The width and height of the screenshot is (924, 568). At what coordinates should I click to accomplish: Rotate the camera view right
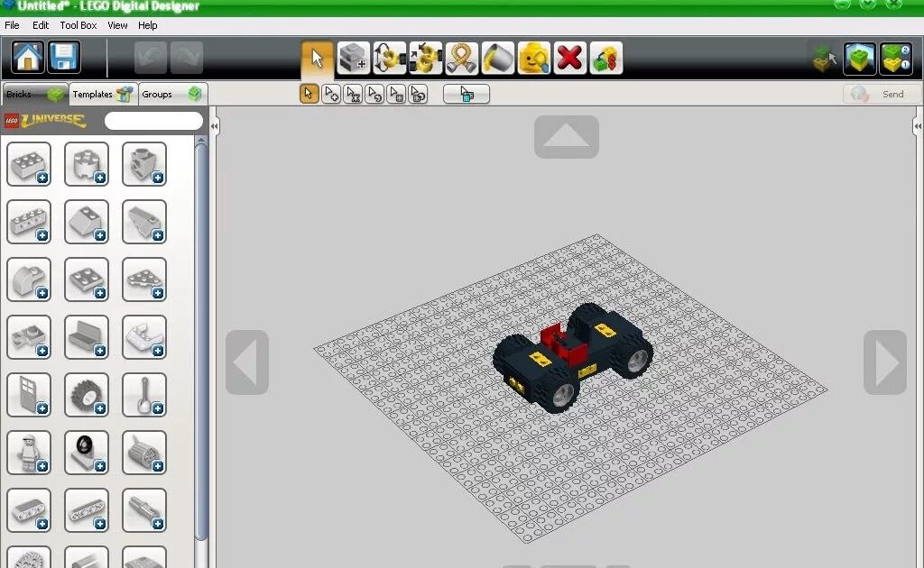pos(885,362)
